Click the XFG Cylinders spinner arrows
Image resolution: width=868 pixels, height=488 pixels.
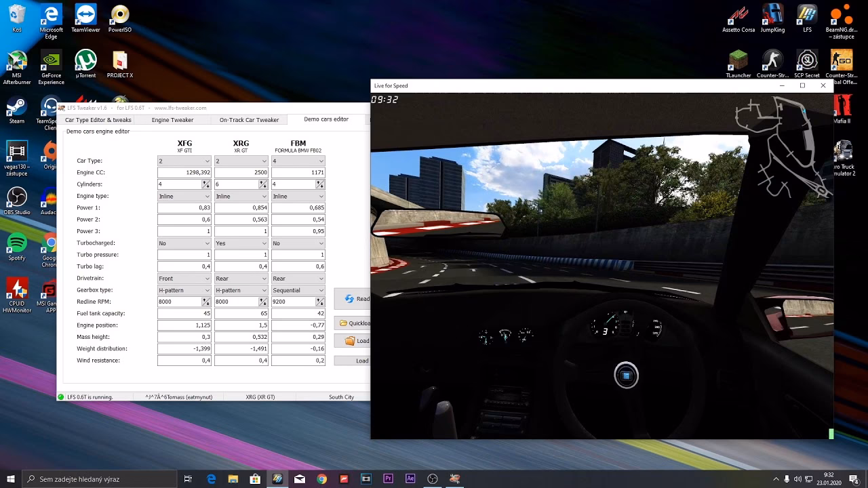(206, 184)
